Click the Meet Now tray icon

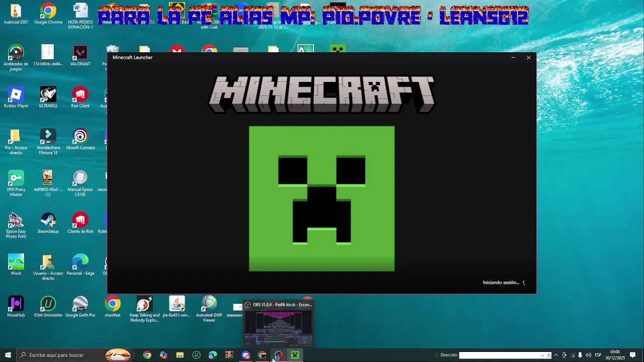pyautogui.click(x=564, y=355)
